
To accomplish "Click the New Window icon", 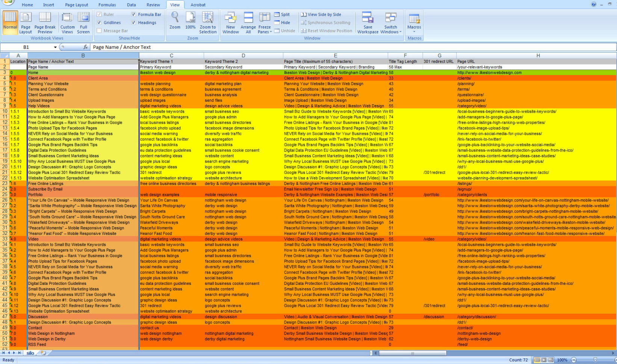I will click(x=230, y=22).
